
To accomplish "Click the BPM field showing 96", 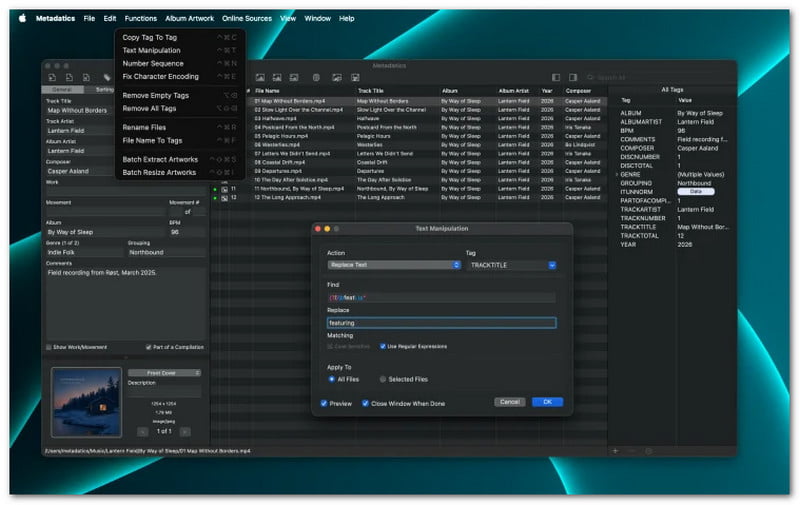I will tap(187, 232).
